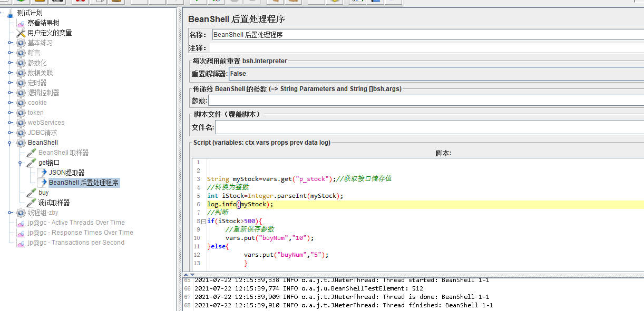Open the 重置解释器 False dropdown
644x311 pixels.
pyautogui.click(x=436, y=74)
